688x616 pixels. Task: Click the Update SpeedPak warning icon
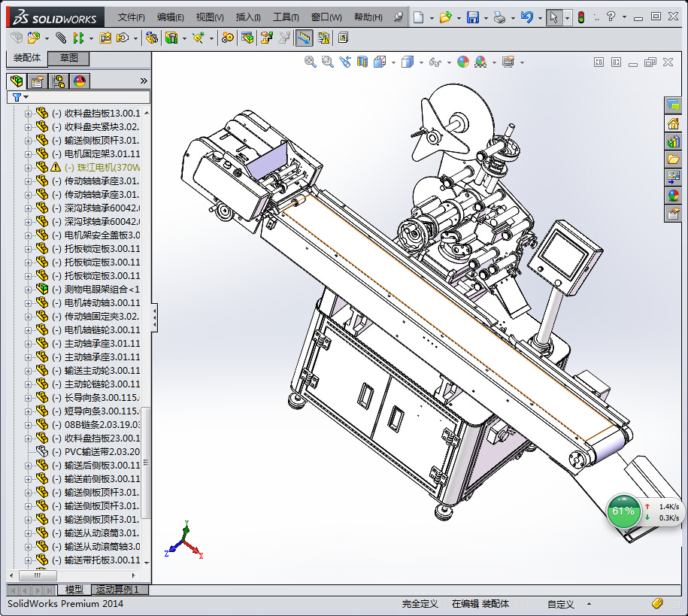324,38
